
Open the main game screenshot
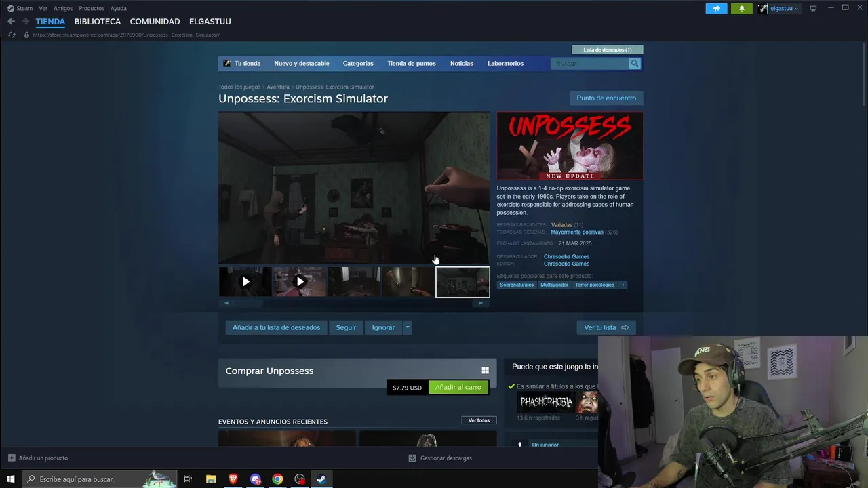[353, 188]
